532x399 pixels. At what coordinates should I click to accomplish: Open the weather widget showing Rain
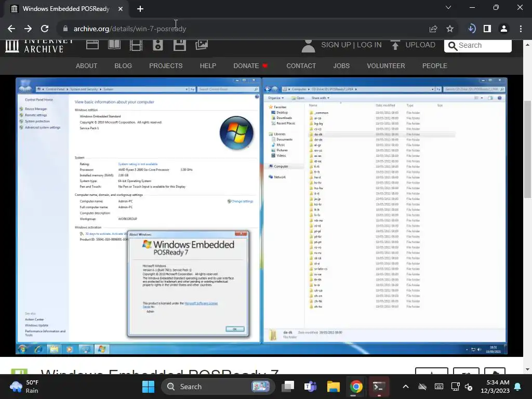(24, 387)
